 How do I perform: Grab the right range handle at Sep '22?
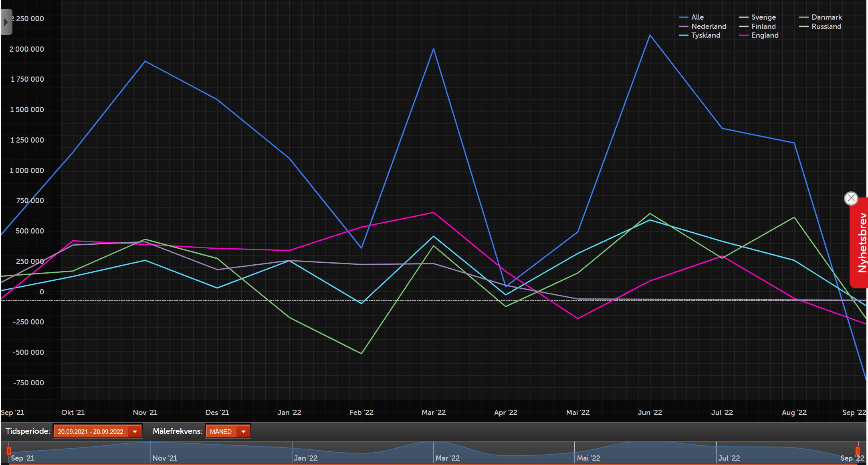(x=858, y=451)
